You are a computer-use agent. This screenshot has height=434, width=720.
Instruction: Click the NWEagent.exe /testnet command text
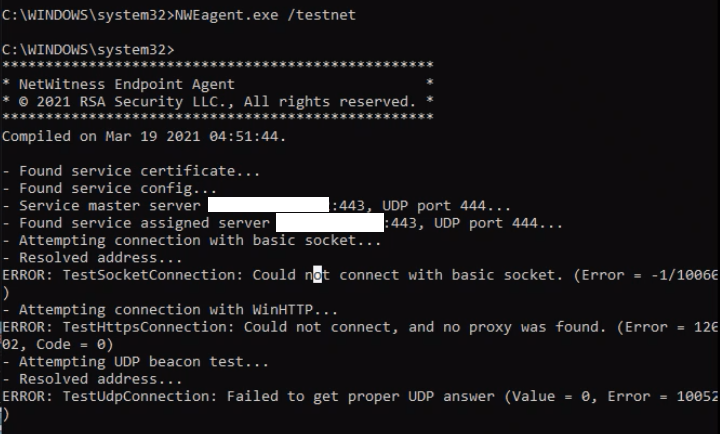pyautogui.click(x=265, y=15)
